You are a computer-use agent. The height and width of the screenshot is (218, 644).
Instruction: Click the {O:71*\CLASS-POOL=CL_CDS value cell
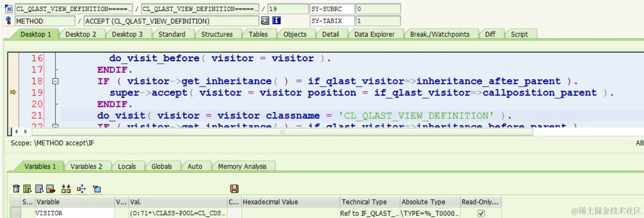click(177, 213)
